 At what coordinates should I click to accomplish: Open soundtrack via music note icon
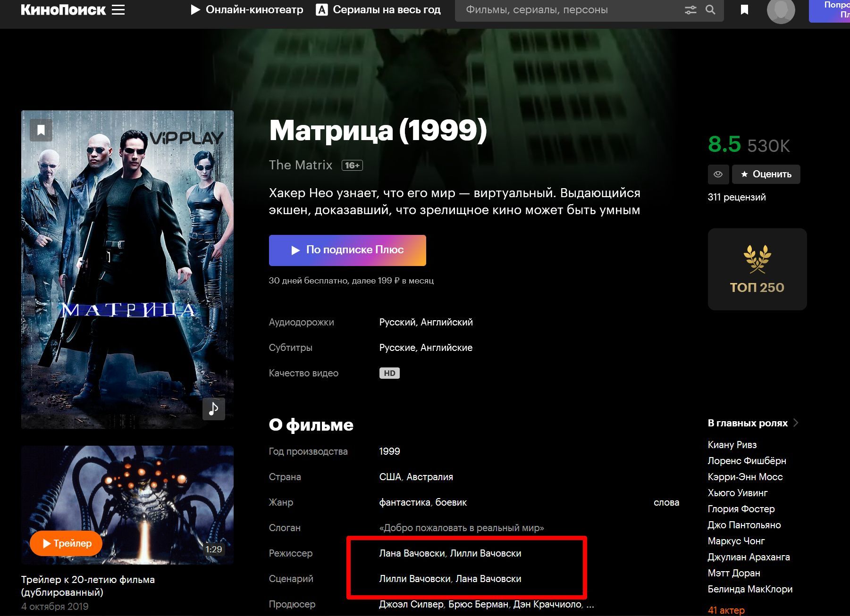[x=214, y=408]
